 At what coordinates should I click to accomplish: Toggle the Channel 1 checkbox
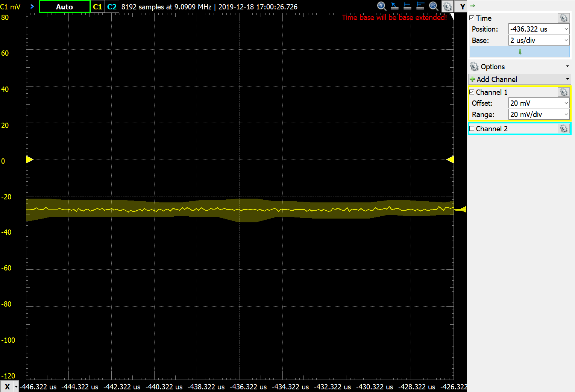tap(472, 92)
